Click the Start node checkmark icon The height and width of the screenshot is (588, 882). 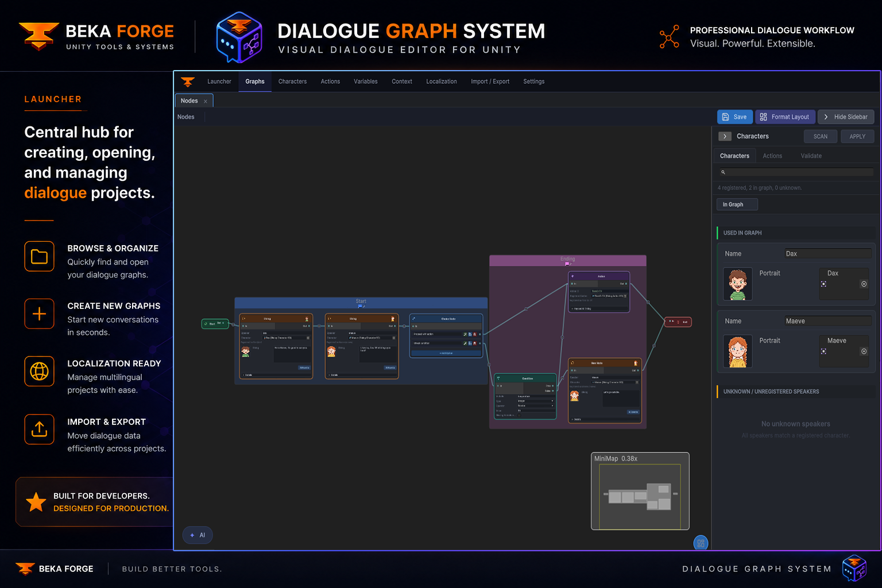[206, 324]
